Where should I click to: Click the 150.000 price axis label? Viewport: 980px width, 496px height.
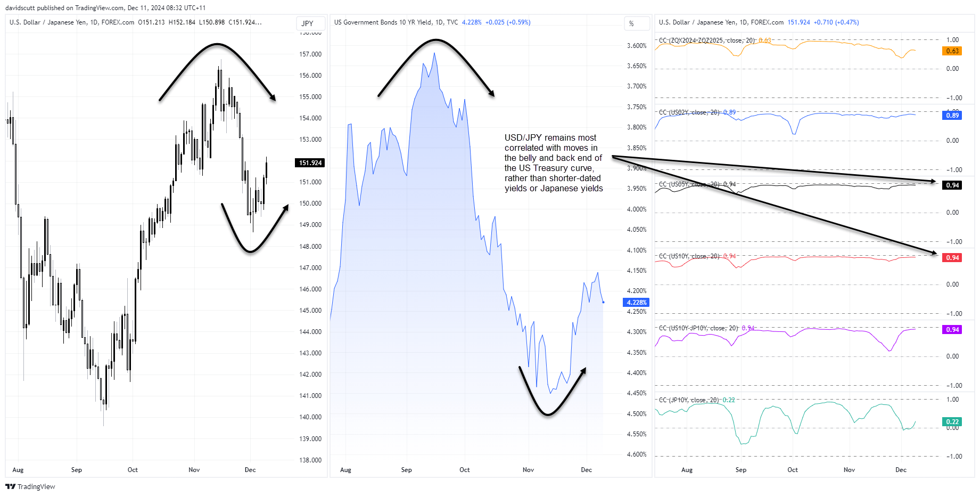click(x=310, y=204)
